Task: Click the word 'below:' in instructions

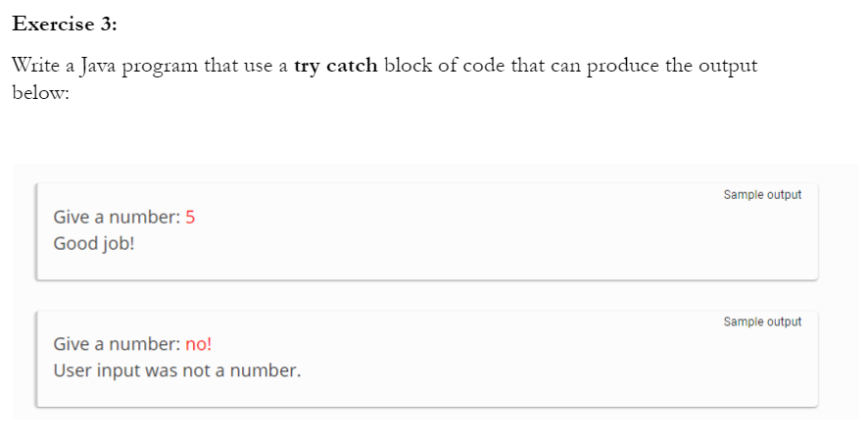Action: pyautogui.click(x=40, y=92)
